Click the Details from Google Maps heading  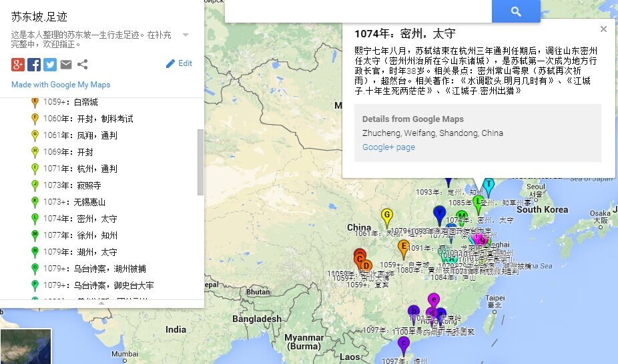point(413,119)
